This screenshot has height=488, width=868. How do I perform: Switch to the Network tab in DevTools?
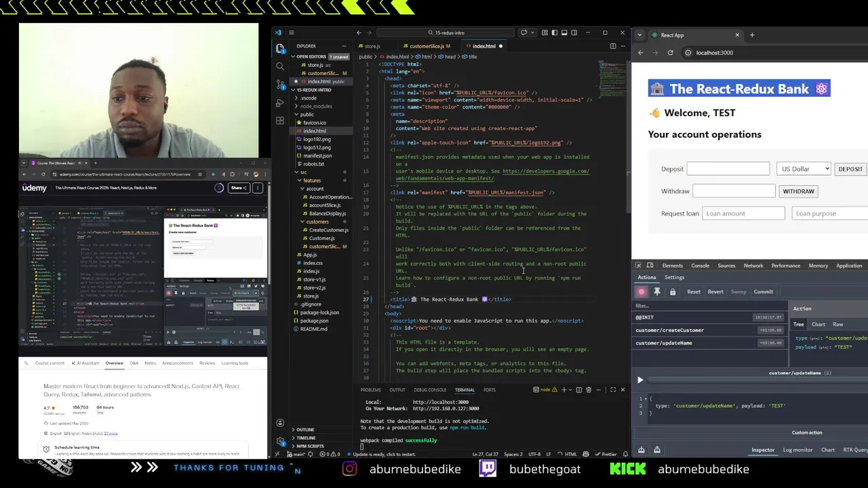753,266
